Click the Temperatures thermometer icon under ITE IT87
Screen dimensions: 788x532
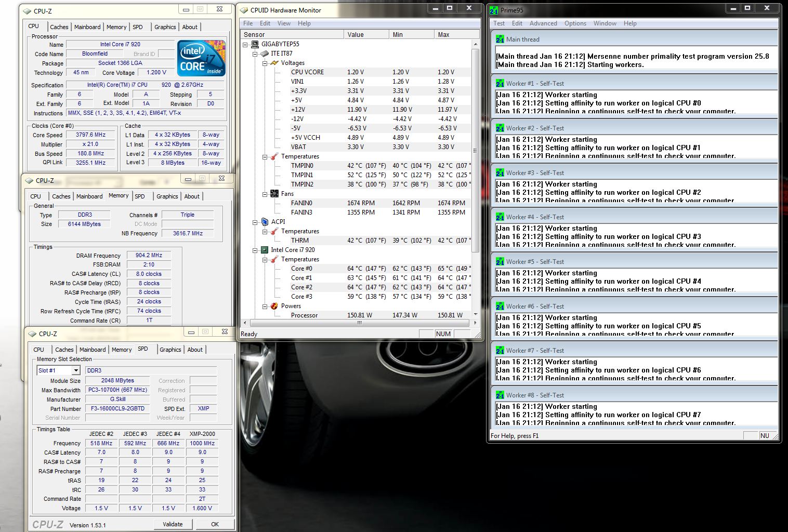point(274,156)
